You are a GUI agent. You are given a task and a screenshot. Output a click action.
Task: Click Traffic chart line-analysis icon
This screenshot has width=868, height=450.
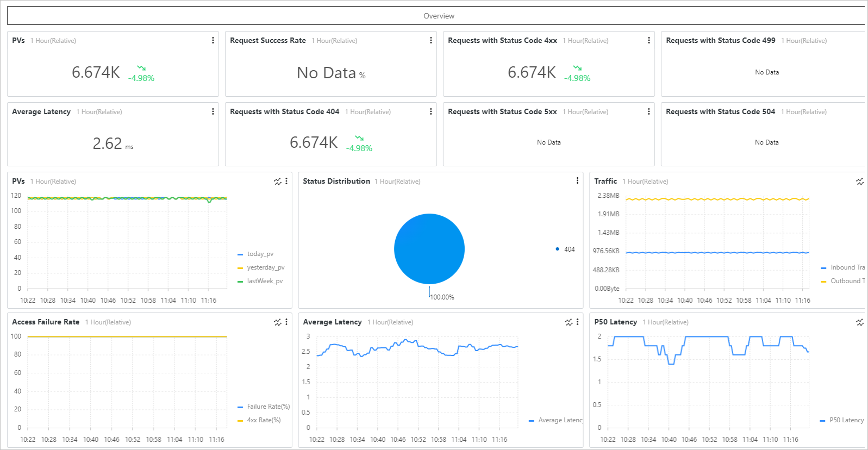point(860,182)
